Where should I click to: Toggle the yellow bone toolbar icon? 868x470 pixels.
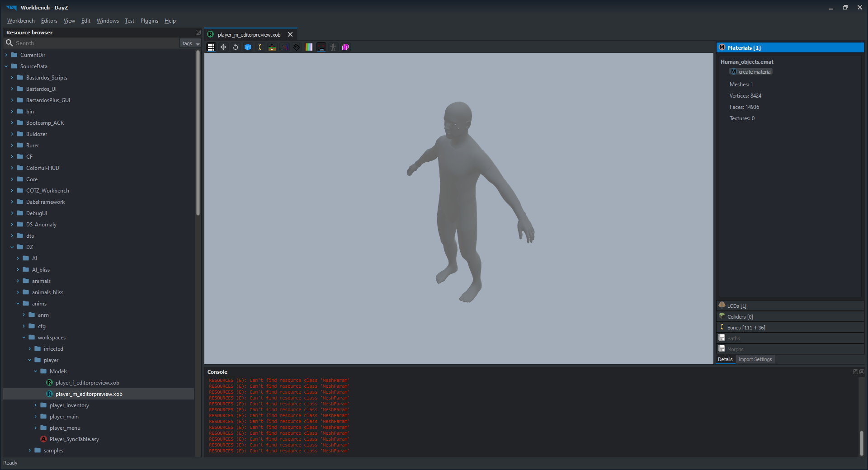(260, 47)
